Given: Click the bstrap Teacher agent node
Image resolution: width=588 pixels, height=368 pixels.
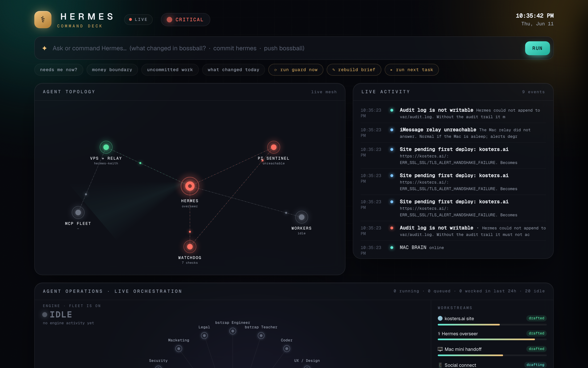Looking at the screenshot, I should coord(261,336).
